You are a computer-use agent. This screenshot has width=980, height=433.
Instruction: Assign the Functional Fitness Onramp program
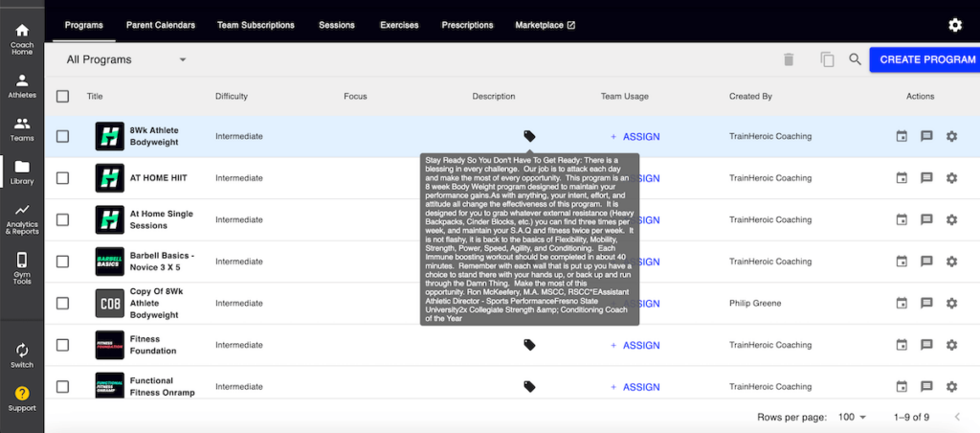click(x=635, y=387)
